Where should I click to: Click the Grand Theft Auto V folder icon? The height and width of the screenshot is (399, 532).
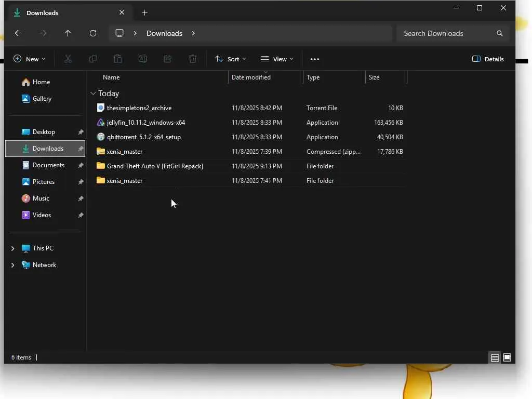coord(100,166)
